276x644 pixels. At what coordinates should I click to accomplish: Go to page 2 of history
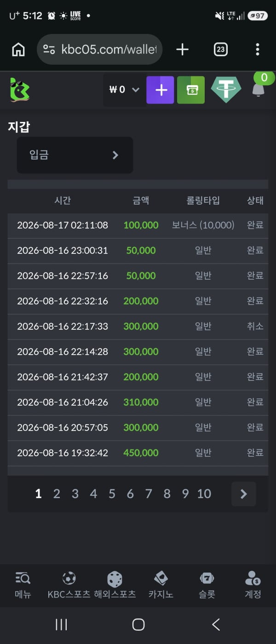click(x=57, y=494)
